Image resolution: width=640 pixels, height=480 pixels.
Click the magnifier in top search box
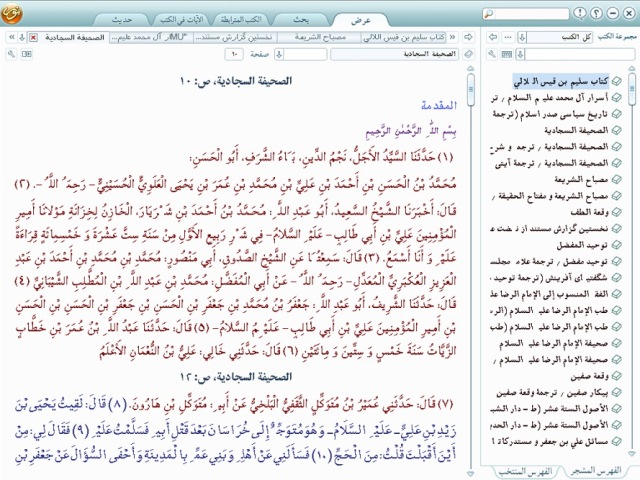click(x=489, y=14)
